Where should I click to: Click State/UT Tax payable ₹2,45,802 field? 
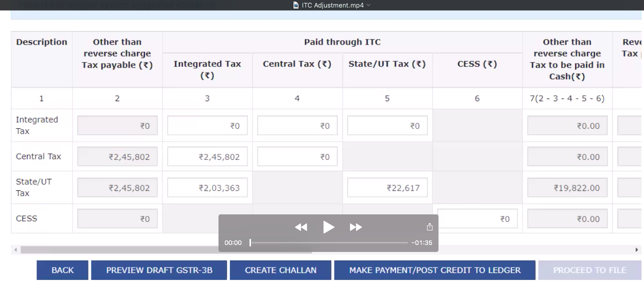pos(117,188)
